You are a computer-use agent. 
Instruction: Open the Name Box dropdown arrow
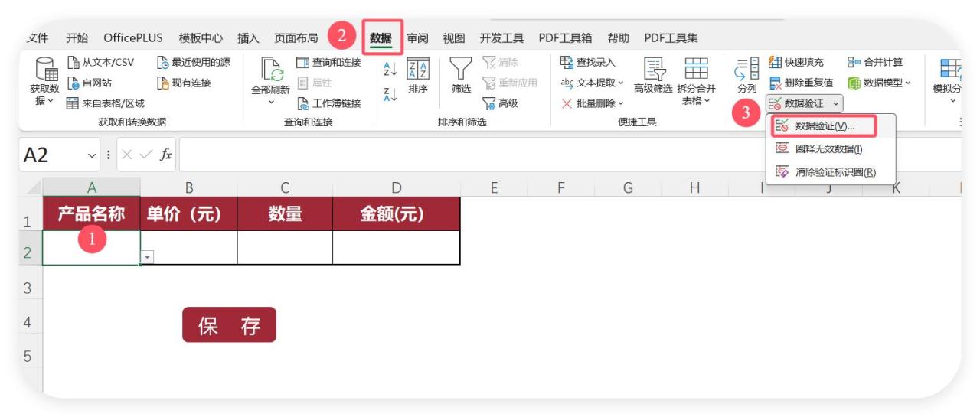pos(91,155)
